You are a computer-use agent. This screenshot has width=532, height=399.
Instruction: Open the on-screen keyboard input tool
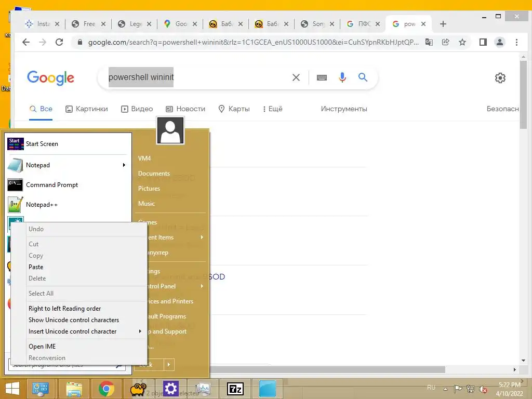coord(322,78)
